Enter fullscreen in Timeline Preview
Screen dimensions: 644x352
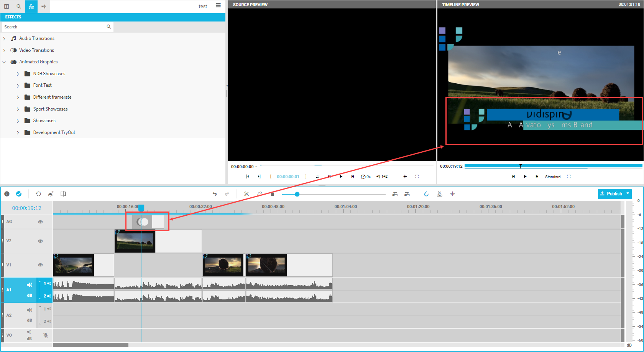pos(569,177)
